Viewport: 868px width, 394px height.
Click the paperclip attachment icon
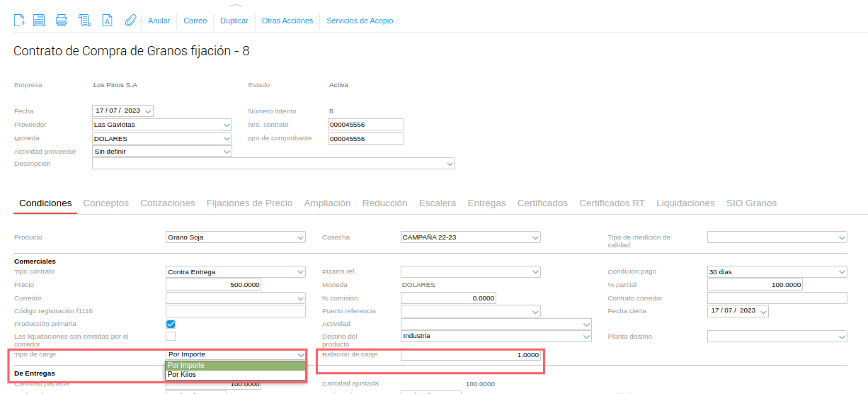(130, 21)
